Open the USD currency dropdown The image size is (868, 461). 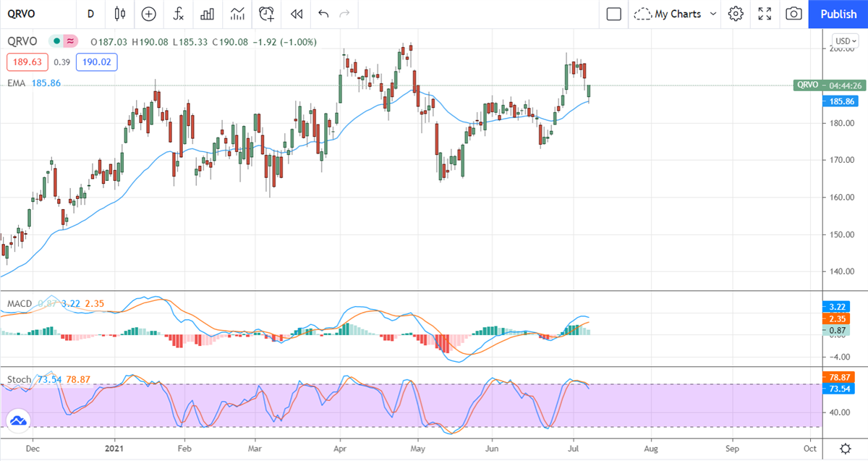tap(844, 41)
